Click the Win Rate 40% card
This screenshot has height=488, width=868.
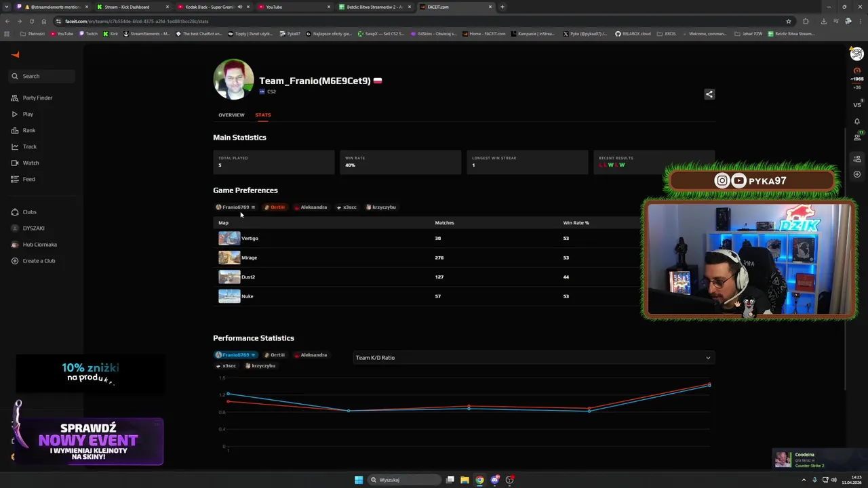click(x=400, y=162)
